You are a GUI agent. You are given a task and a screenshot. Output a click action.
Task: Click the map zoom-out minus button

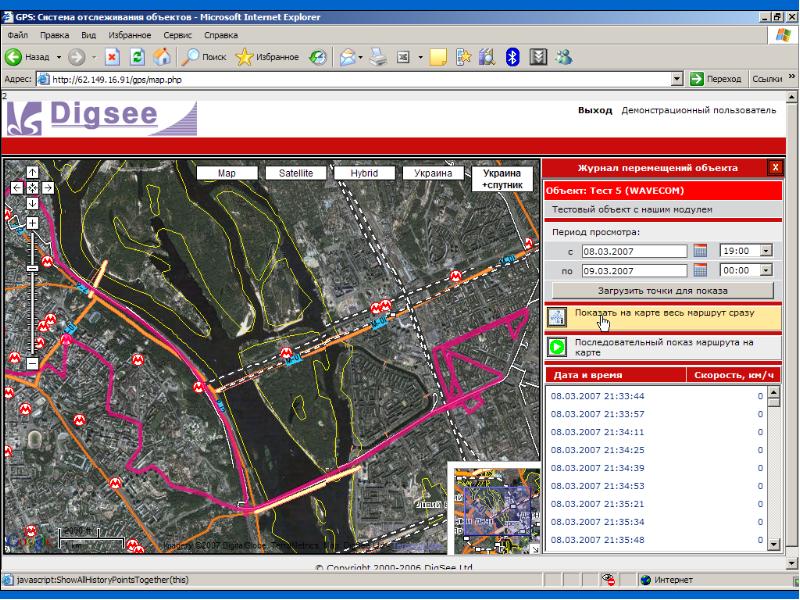click(x=32, y=364)
